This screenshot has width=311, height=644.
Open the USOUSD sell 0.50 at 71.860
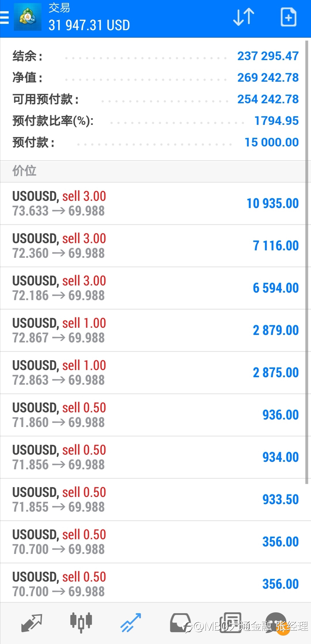pyautogui.click(x=153, y=415)
